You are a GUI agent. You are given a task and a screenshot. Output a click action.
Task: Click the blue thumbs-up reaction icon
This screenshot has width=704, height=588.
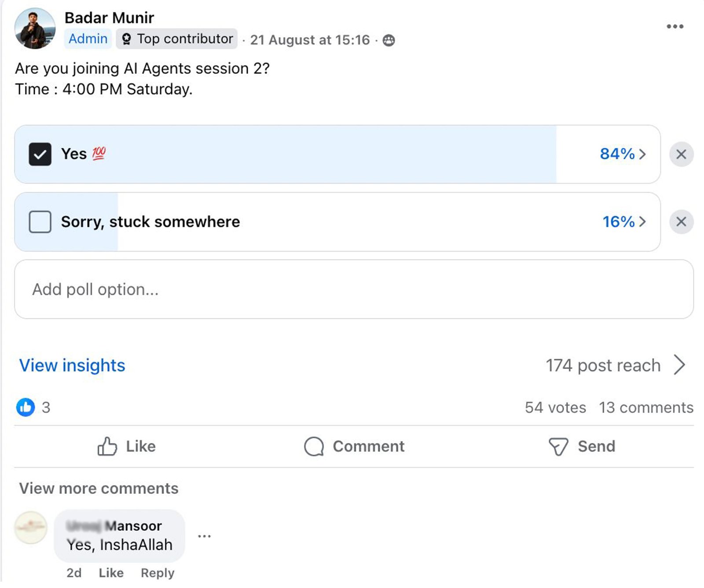tap(26, 407)
